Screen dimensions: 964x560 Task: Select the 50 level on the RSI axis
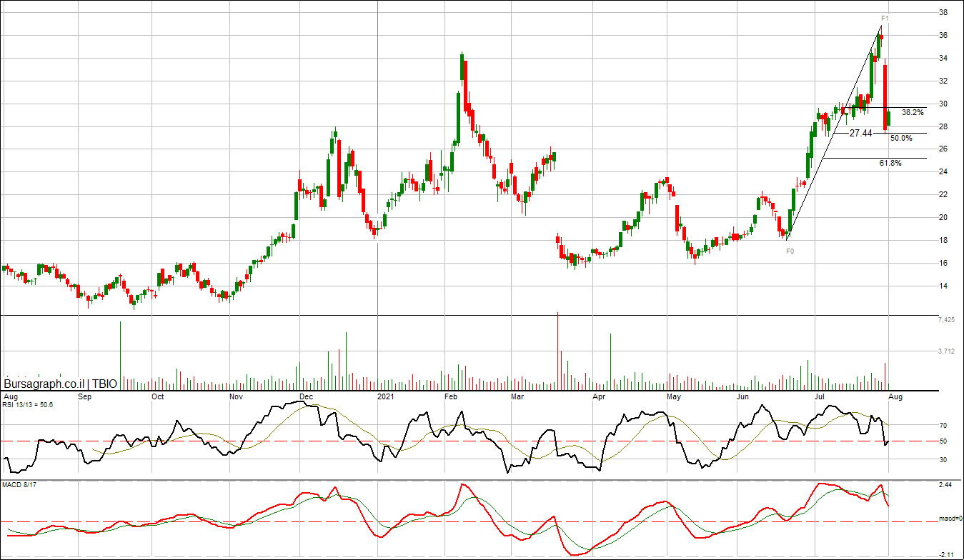coord(943,441)
